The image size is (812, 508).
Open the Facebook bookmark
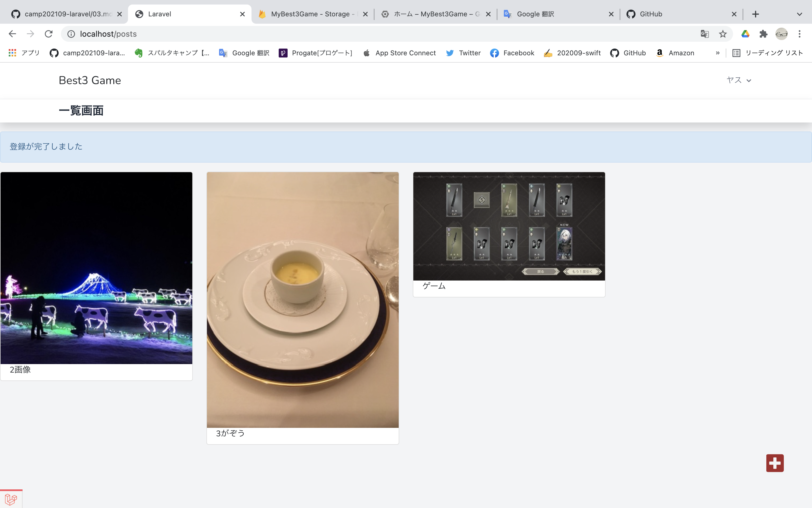[512, 53]
